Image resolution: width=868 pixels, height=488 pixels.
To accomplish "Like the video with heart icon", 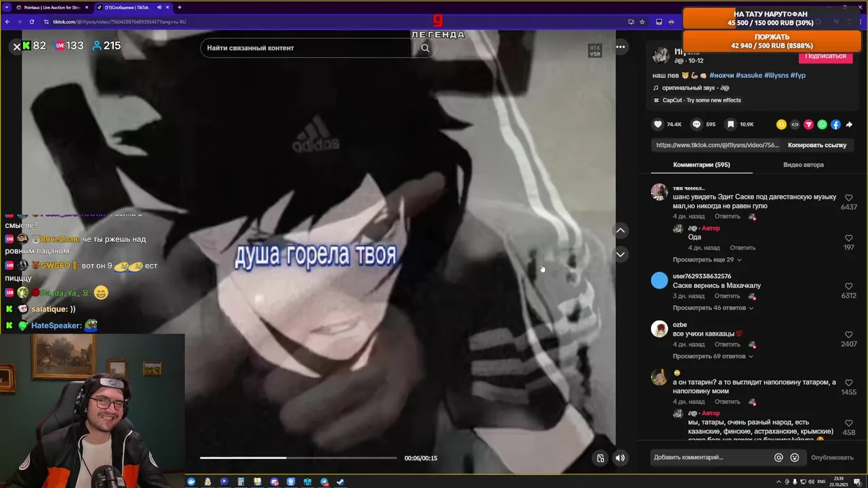I will click(x=658, y=124).
